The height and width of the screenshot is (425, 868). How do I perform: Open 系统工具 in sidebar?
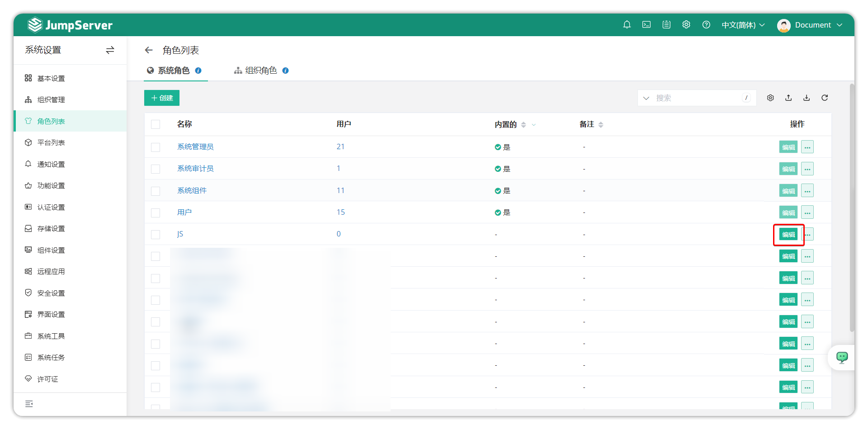coord(70,336)
